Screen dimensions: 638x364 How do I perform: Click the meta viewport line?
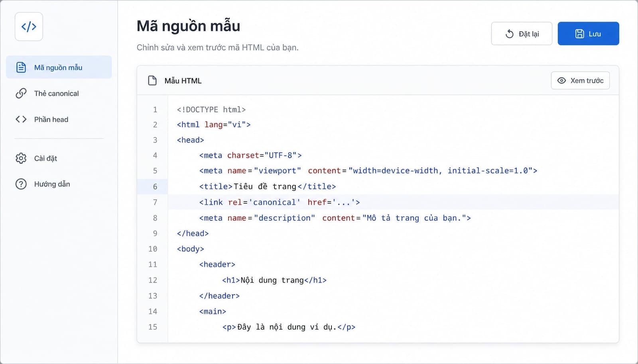click(368, 171)
